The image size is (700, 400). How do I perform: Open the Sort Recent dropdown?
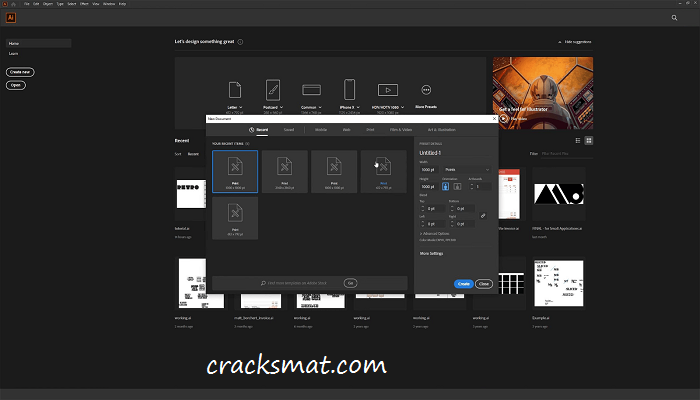[194, 154]
